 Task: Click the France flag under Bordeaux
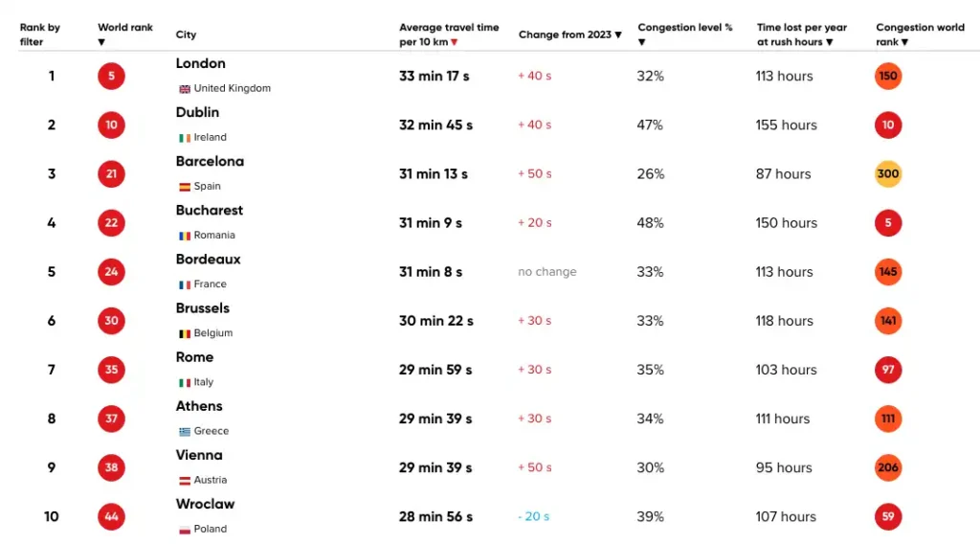185,284
